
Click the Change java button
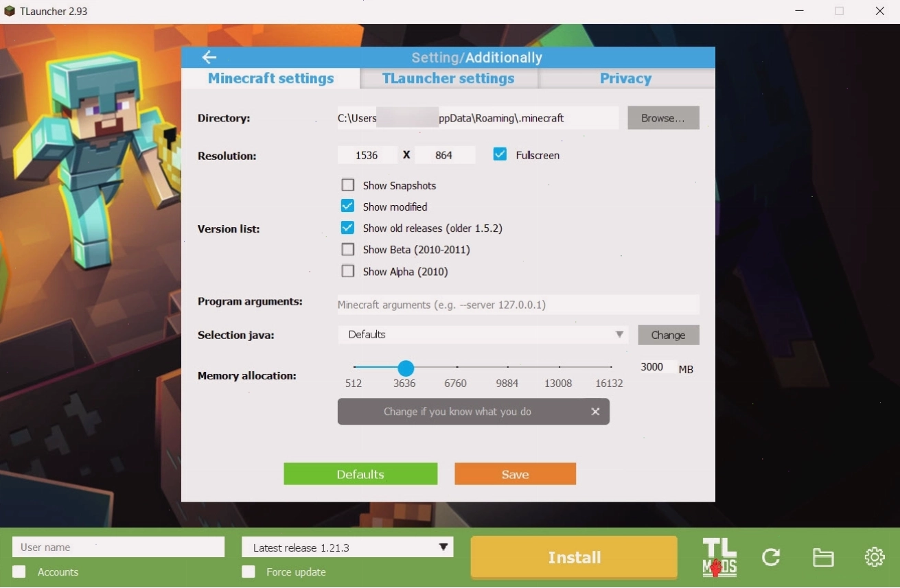(x=668, y=335)
